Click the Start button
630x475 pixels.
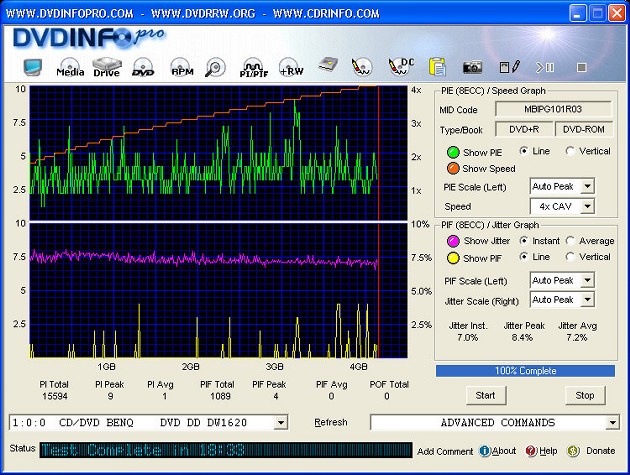[486, 395]
